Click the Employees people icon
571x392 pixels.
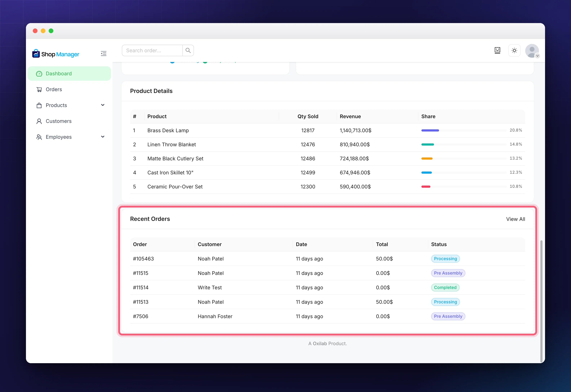click(39, 137)
